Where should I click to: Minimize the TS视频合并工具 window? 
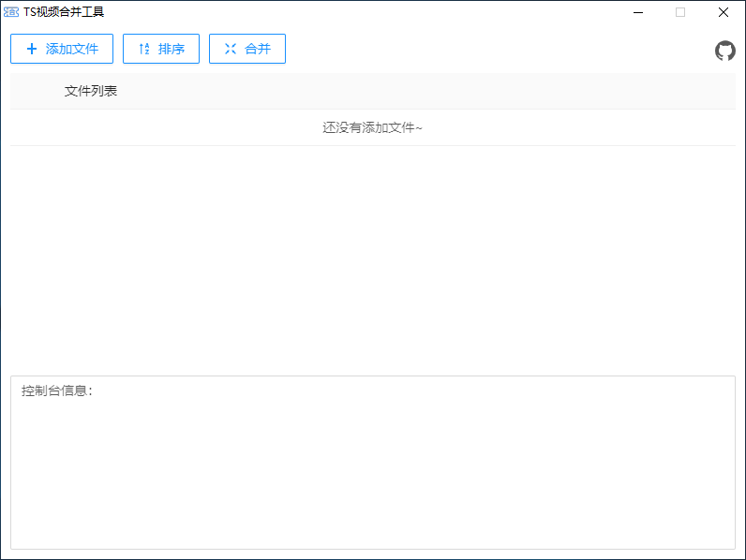[x=638, y=12]
